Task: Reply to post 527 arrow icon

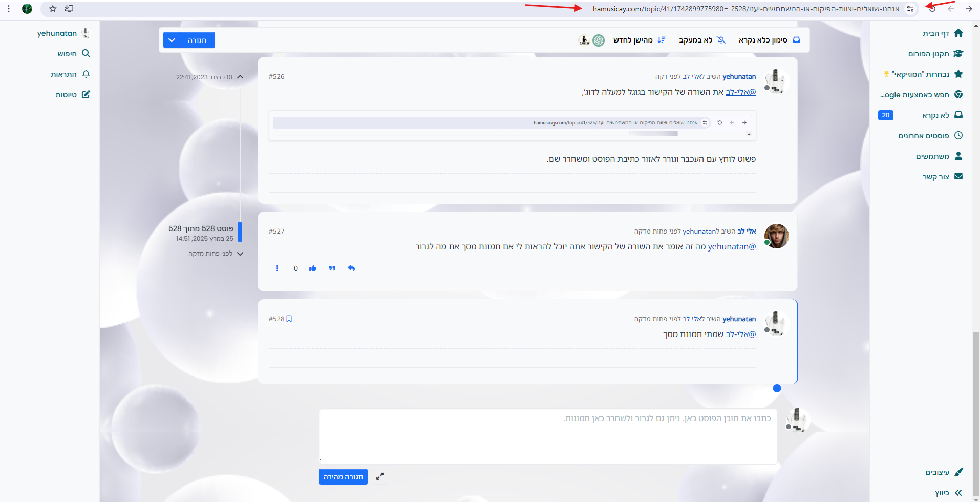Action: [x=351, y=268]
